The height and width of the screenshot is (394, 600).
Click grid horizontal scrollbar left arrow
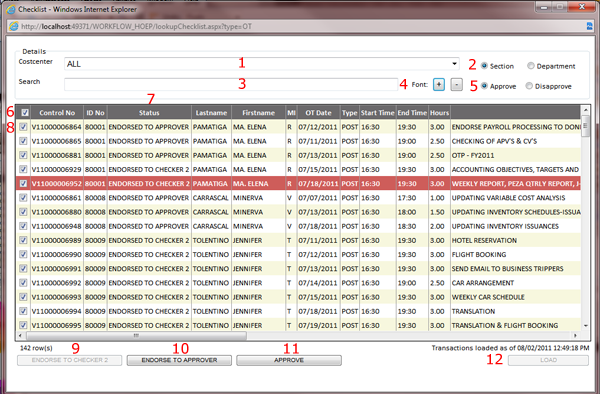pyautogui.click(x=20, y=335)
